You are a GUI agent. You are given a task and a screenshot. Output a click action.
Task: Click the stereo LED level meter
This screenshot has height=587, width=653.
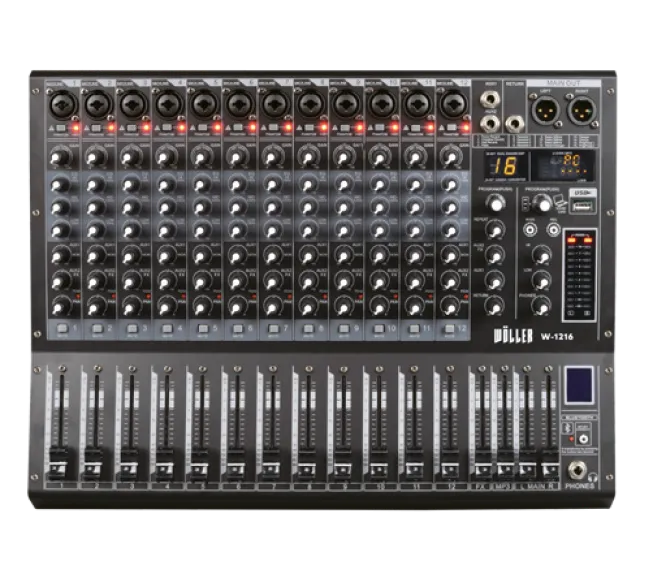click(579, 275)
